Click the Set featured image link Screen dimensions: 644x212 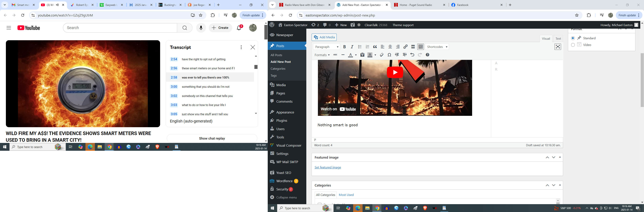(x=327, y=167)
